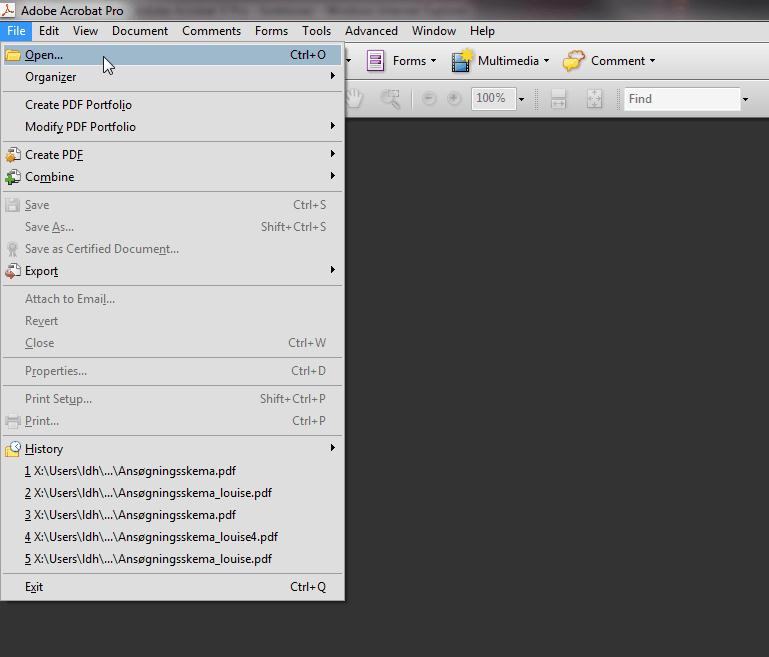The image size is (769, 657).
Task: Open the Tools menu
Action: coord(316,31)
